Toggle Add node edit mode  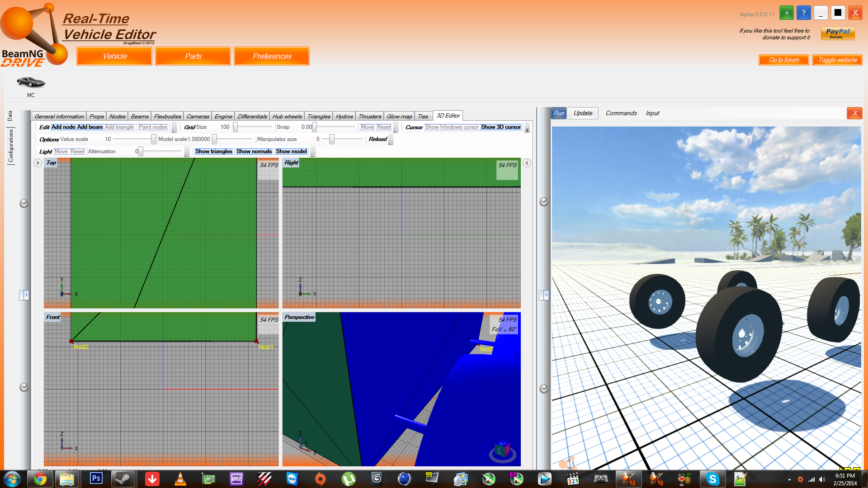63,127
